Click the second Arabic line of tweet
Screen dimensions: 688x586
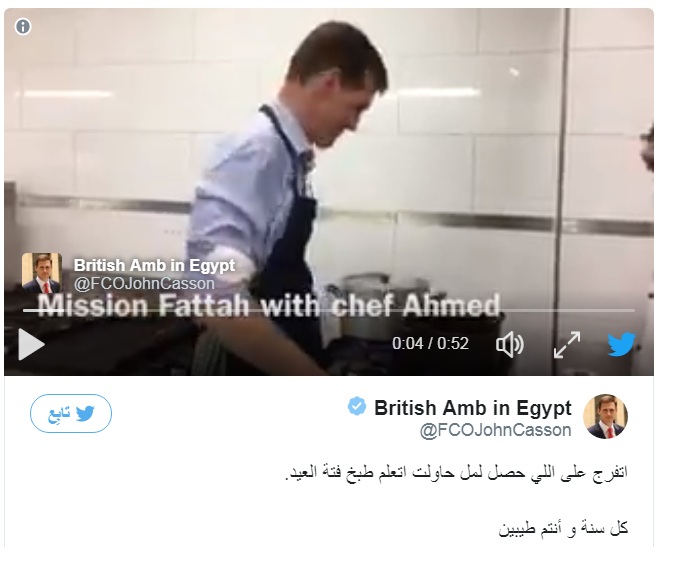(563, 528)
